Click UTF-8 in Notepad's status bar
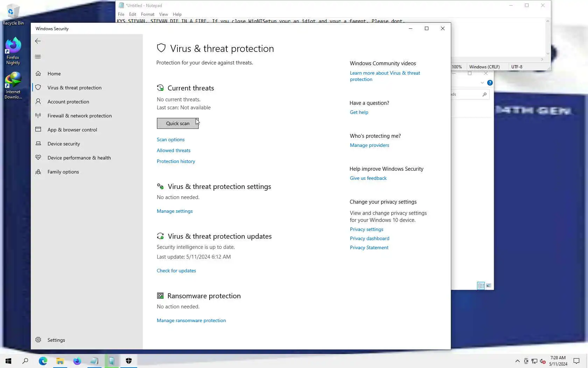This screenshot has height=368, width=588. coord(517,67)
